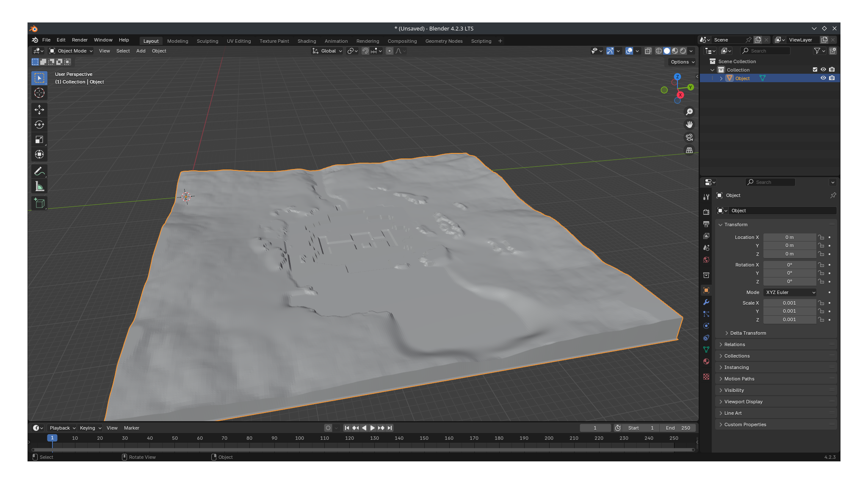Viewport: 868px width, 494px height.
Task: Switch to the Sculpting workspace tab
Action: pyautogui.click(x=207, y=41)
